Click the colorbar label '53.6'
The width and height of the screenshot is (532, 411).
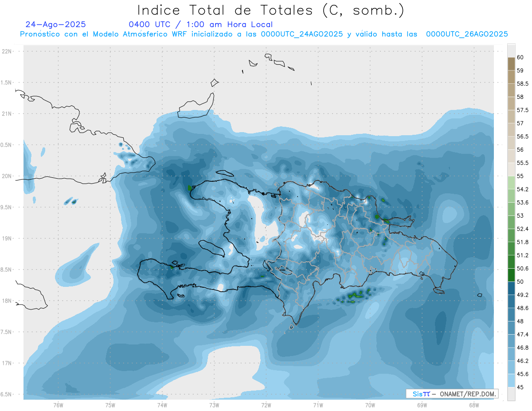coord(523,203)
